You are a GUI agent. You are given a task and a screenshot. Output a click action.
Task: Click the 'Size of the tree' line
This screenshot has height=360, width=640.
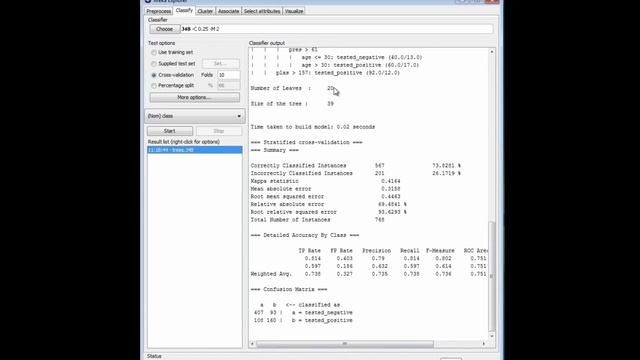tap(292, 104)
